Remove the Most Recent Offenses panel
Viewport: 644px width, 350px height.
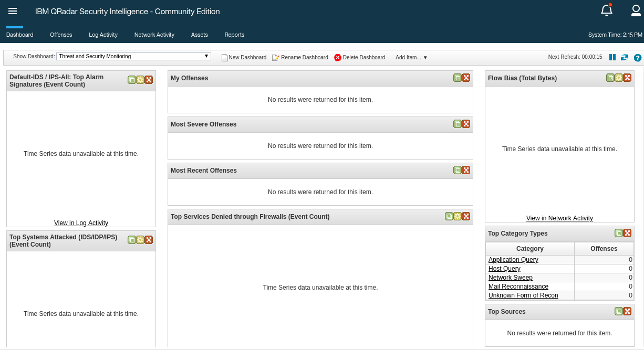coord(466,170)
